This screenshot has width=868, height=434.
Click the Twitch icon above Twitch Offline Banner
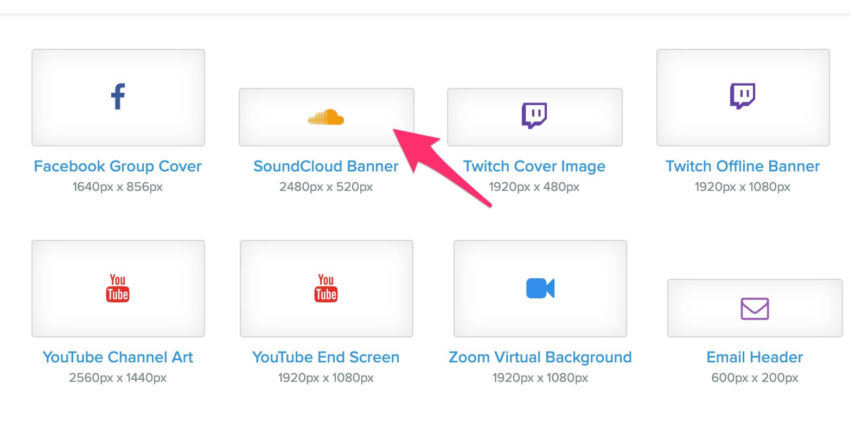coord(743,96)
